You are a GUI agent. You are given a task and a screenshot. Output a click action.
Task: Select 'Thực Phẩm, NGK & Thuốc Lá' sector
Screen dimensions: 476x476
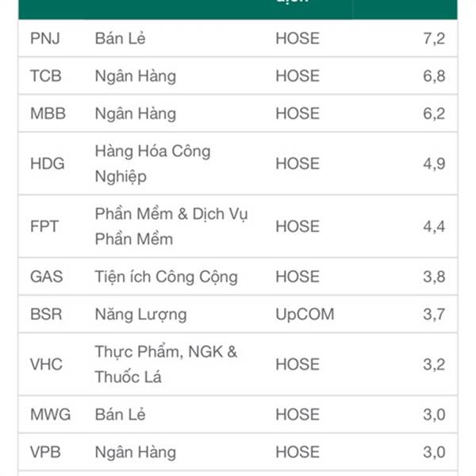coord(166,364)
